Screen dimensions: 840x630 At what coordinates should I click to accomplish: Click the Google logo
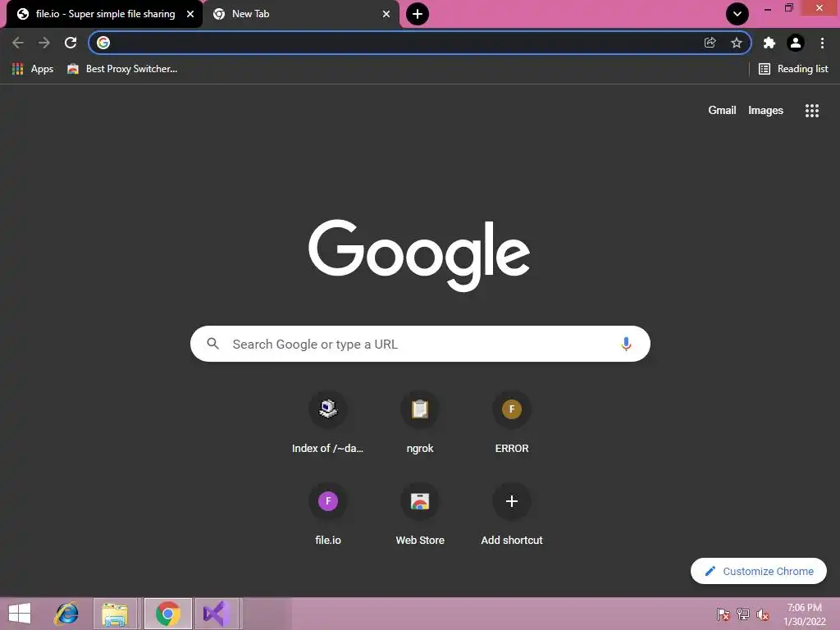pyautogui.click(x=419, y=255)
